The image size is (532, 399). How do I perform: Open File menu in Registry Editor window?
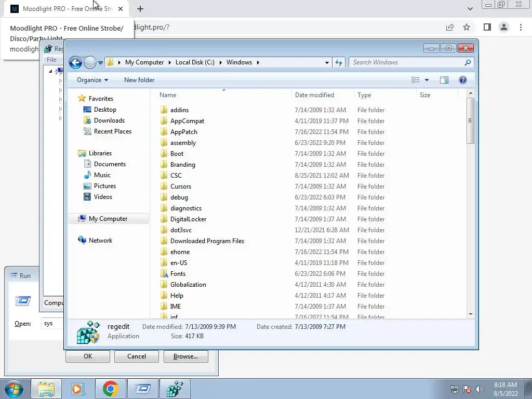point(51,60)
